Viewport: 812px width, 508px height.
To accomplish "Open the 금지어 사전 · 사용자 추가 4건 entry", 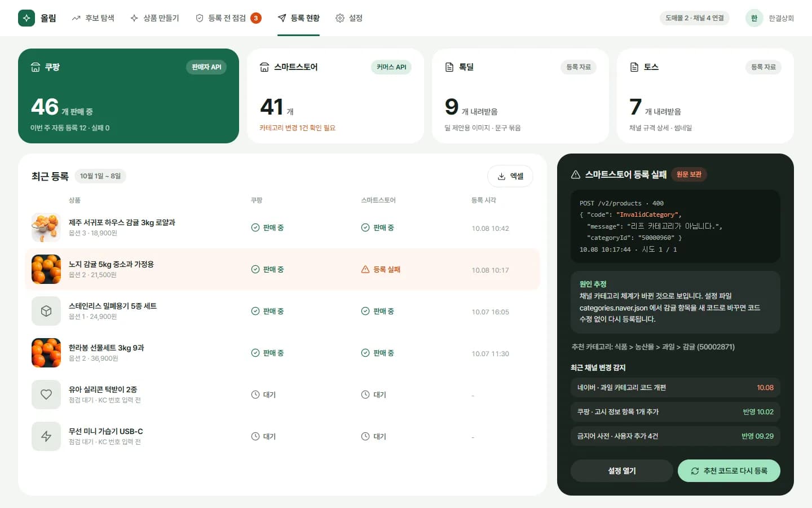I will click(x=676, y=436).
